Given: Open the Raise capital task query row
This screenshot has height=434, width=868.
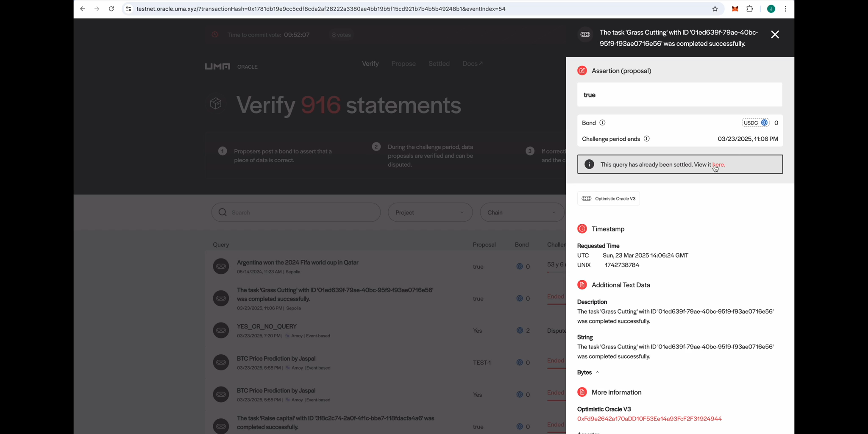Looking at the screenshot, I should click(386, 423).
